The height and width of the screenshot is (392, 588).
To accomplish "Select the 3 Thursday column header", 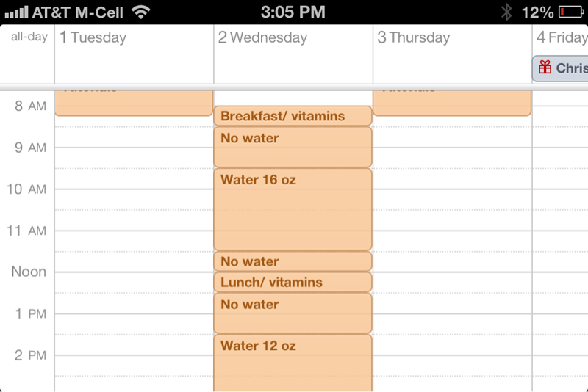I will point(414,37).
